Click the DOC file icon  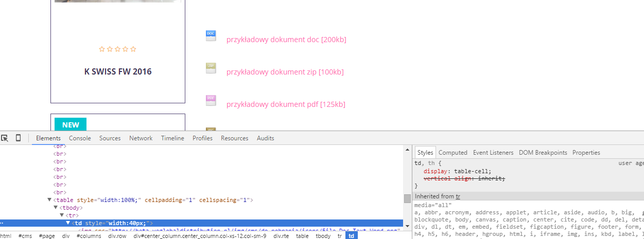click(x=211, y=35)
